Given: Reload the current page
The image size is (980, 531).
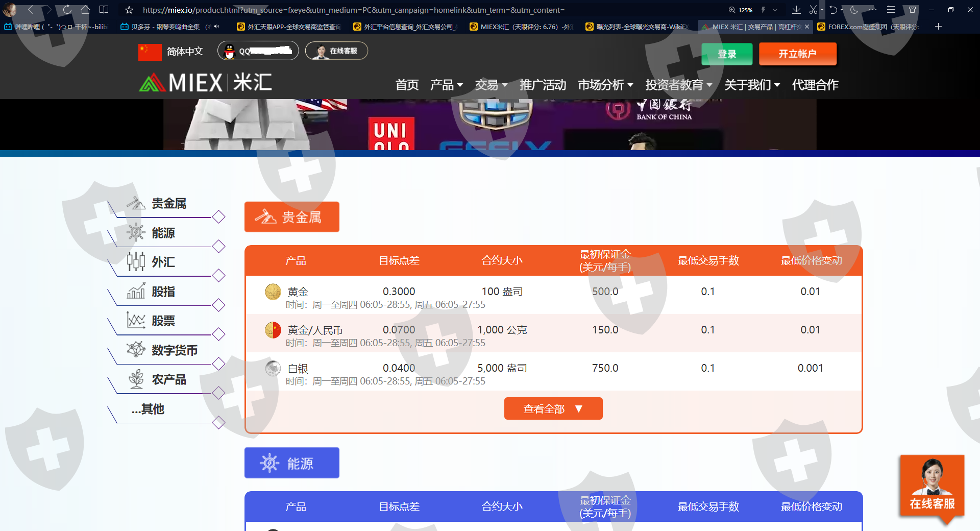Looking at the screenshot, I should [67, 10].
